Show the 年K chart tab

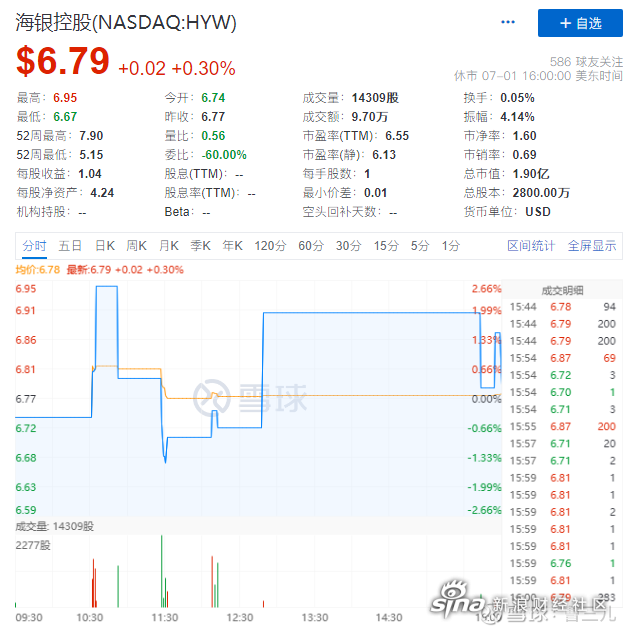pos(232,246)
